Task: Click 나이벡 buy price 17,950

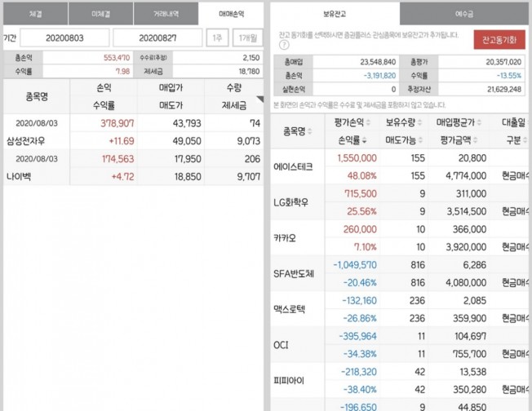Action: click(x=188, y=159)
